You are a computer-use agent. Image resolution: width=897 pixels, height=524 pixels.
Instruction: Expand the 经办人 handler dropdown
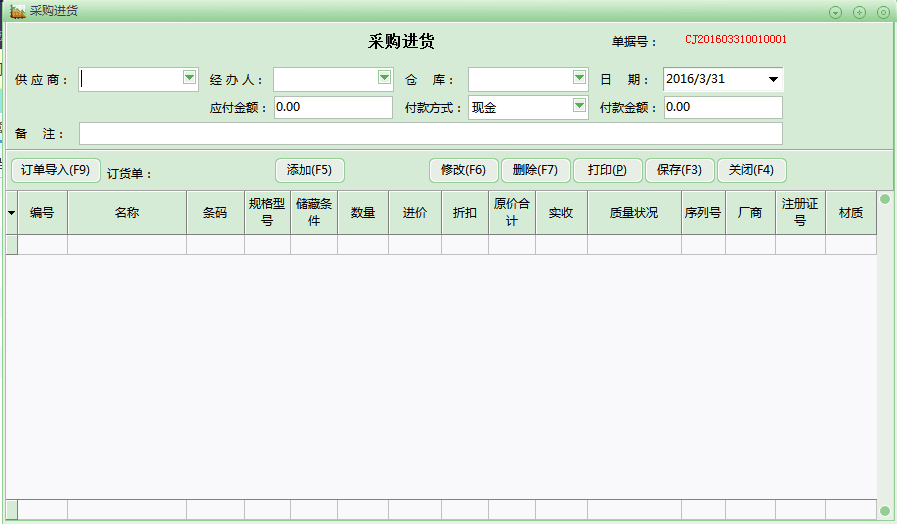point(384,78)
